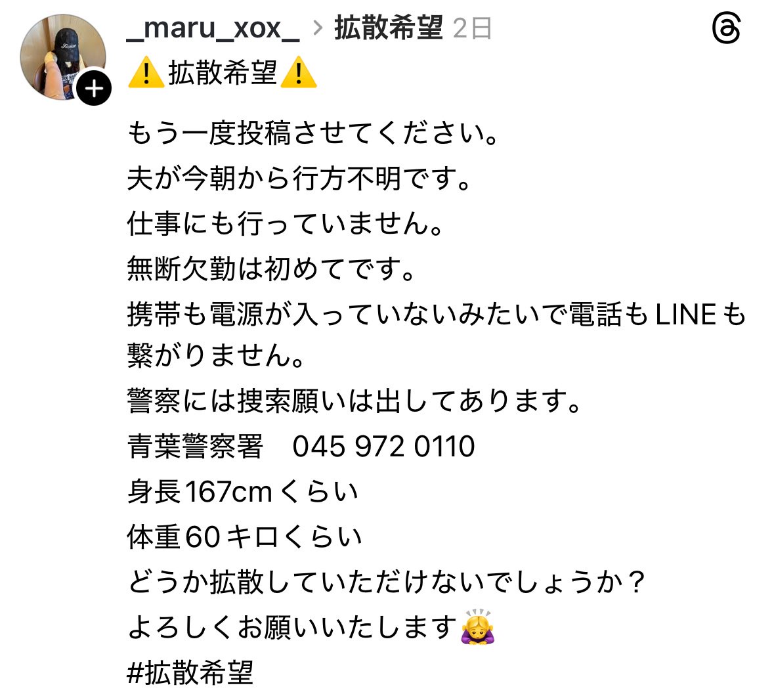
Task: Click the line 身長167cmくらい
Action: click(242, 491)
